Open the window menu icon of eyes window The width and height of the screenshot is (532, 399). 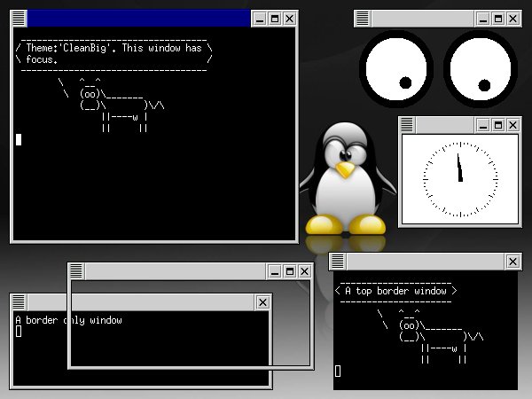(x=363, y=19)
